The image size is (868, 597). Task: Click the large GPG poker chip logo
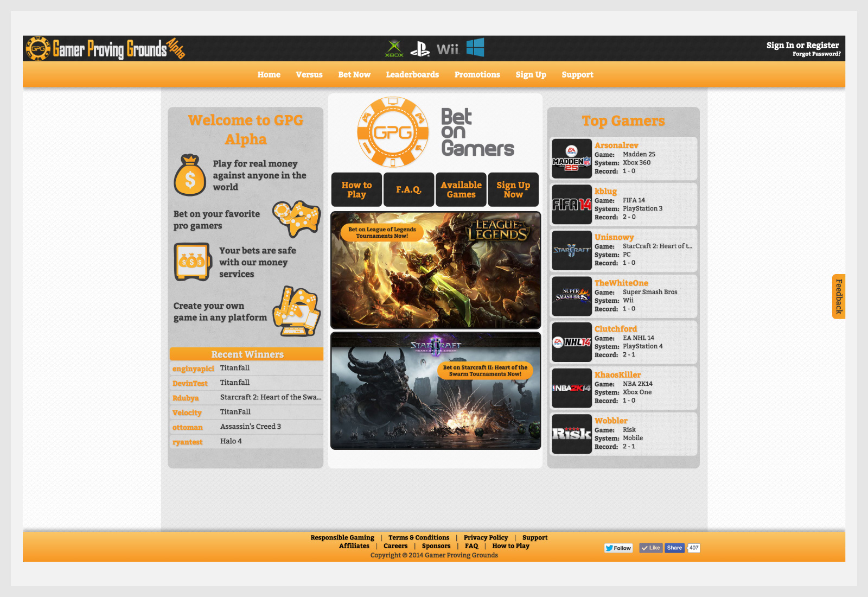pos(393,132)
